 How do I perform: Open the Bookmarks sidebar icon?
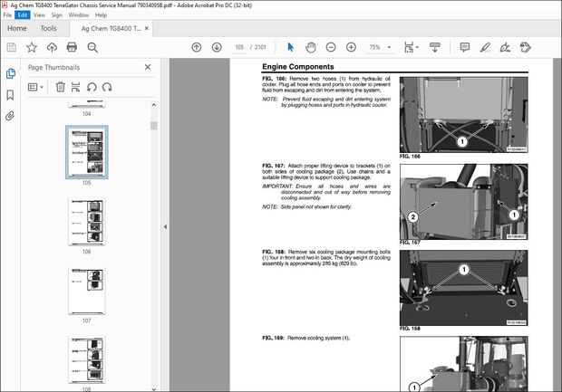tap(10, 95)
